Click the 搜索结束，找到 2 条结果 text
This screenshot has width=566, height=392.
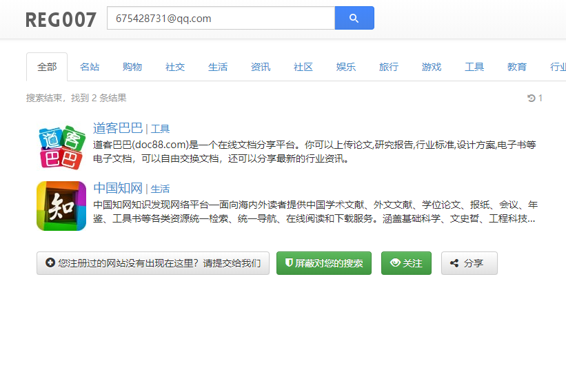[76, 98]
